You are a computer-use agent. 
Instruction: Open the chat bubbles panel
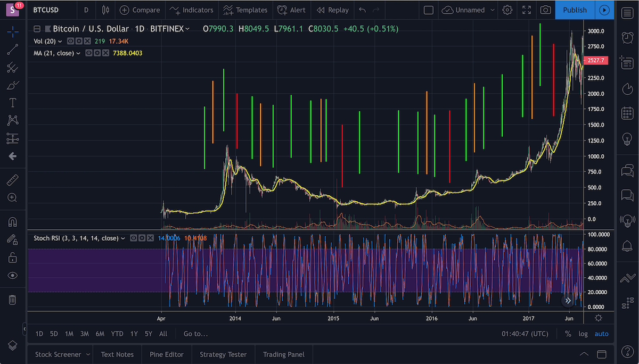coord(627,170)
